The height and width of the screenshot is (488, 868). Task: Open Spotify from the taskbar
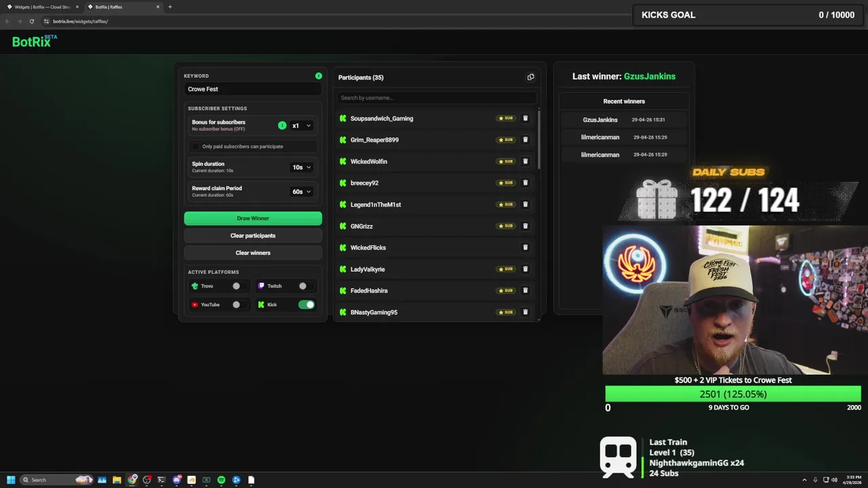[221, 480]
